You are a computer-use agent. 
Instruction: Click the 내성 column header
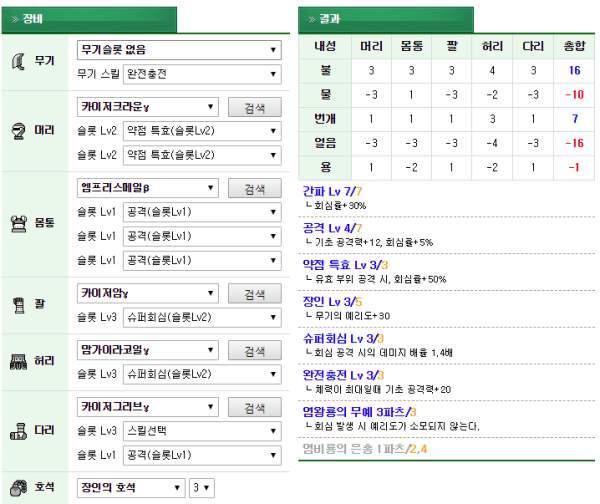point(325,46)
